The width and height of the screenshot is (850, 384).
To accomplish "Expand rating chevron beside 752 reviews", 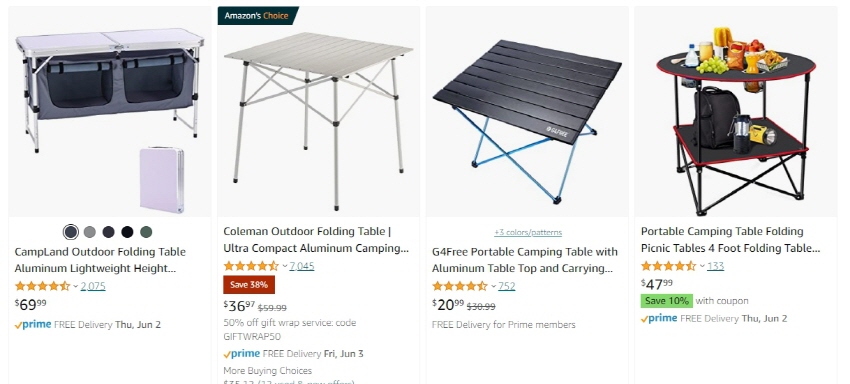I will tap(493, 286).
